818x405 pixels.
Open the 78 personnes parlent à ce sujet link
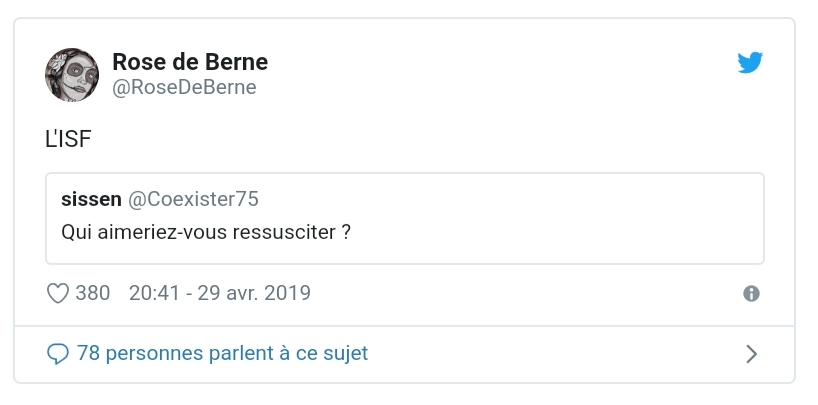pyautogui.click(x=222, y=353)
